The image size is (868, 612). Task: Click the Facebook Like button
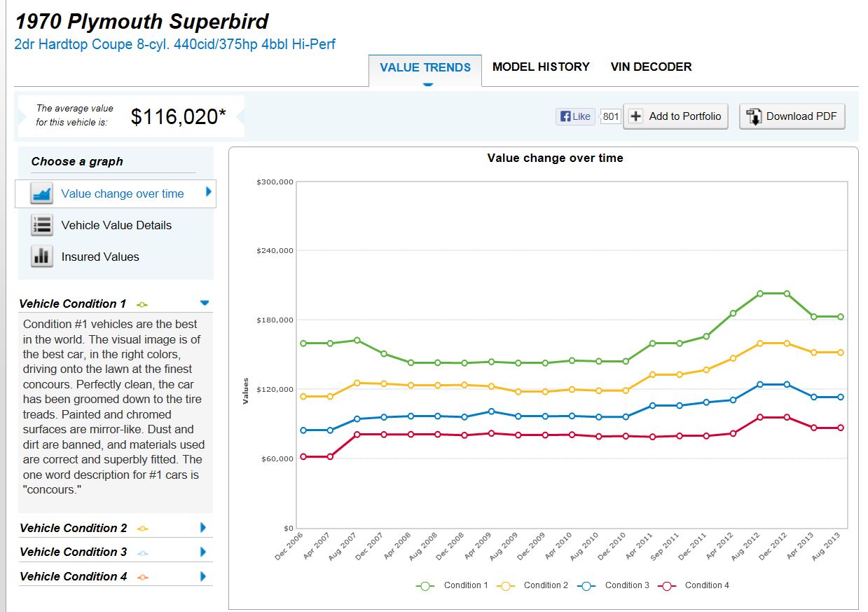pyautogui.click(x=574, y=116)
